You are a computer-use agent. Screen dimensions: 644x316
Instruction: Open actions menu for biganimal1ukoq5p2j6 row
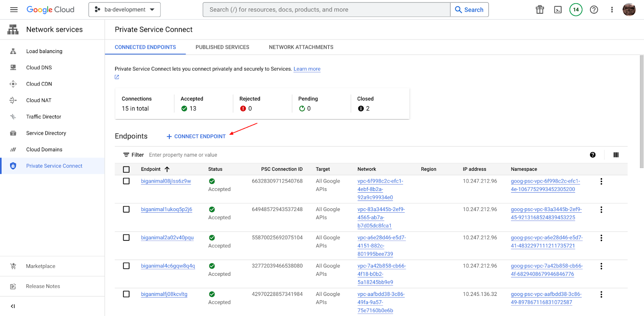601,209
